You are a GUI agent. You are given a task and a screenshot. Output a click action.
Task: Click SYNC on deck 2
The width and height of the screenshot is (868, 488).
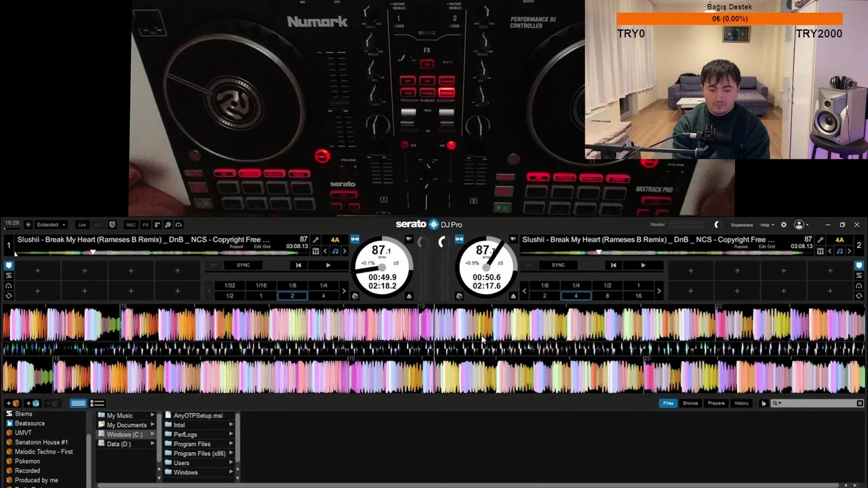click(558, 265)
